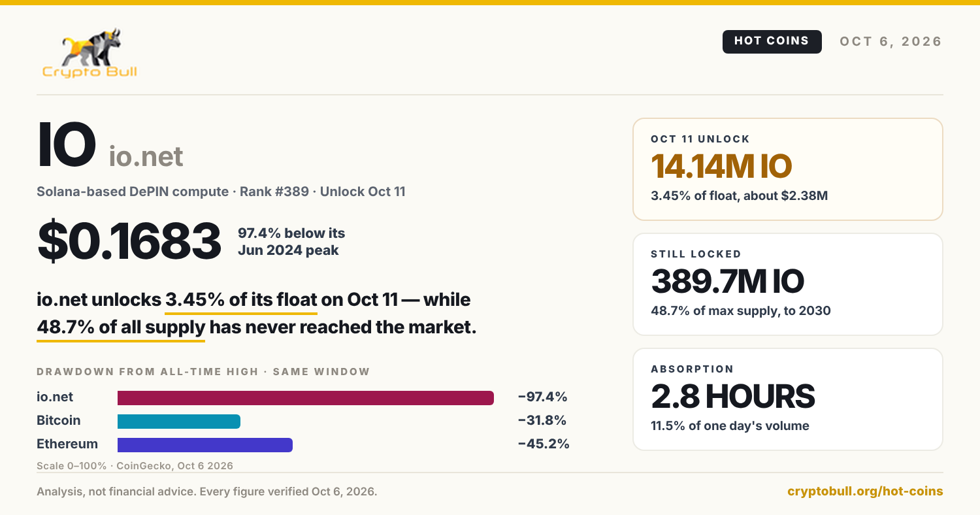The height and width of the screenshot is (515, 980).
Task: Click the OCT 6, 2026 date
Action: [890, 41]
